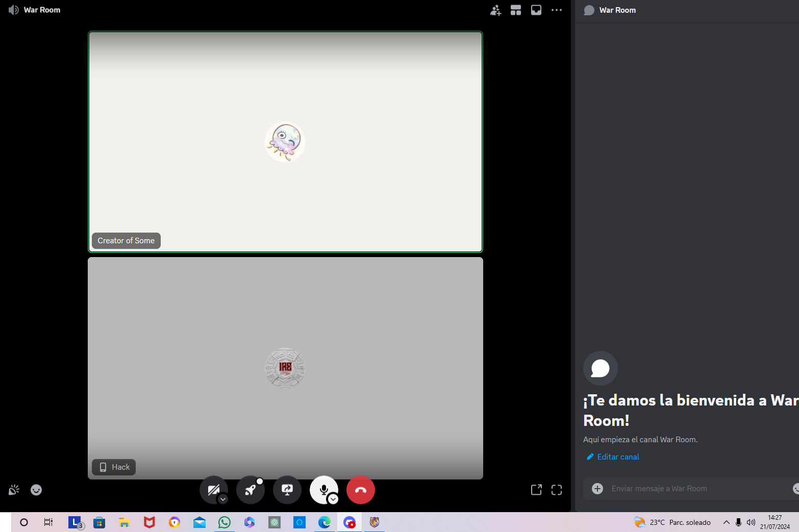Click War Room voice channel title
This screenshot has width=799, height=532.
(x=42, y=10)
